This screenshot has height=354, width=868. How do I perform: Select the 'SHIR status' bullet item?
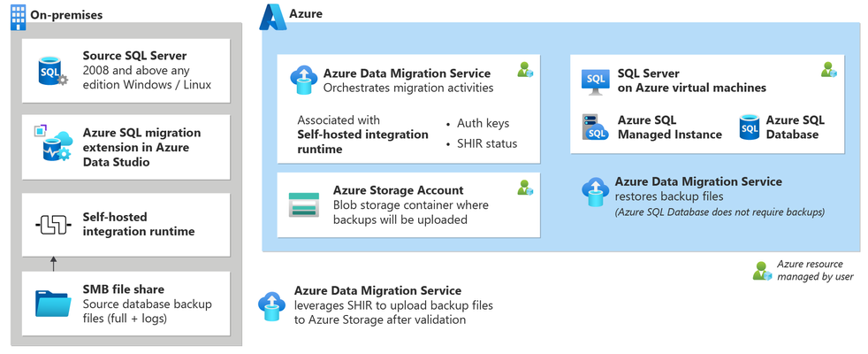(482, 143)
